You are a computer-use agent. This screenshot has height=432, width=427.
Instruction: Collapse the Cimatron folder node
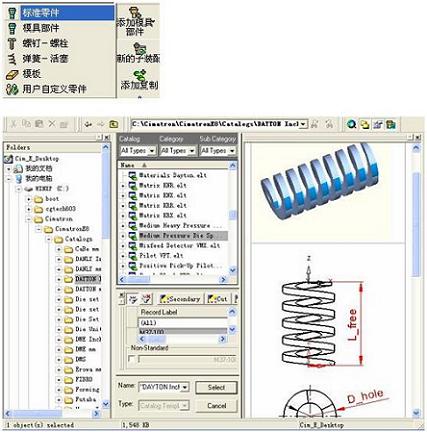point(29,219)
